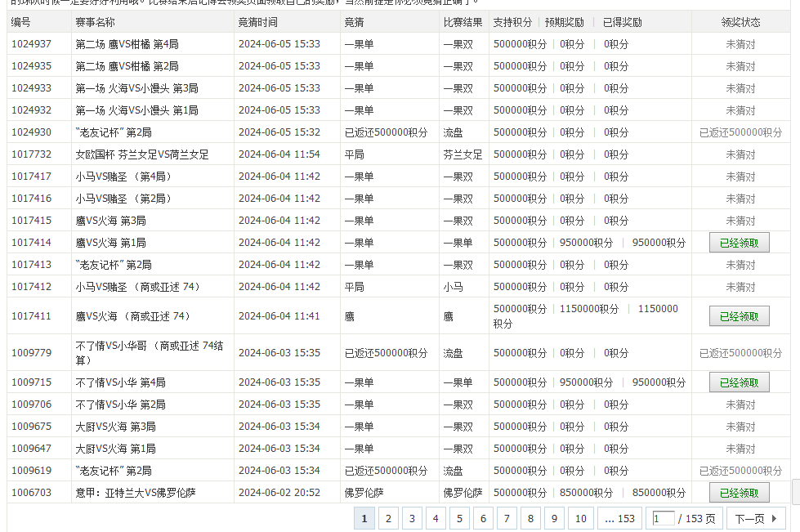Click 已经领取 button on row 1017414
The width and height of the screenshot is (800, 532).
tap(738, 242)
